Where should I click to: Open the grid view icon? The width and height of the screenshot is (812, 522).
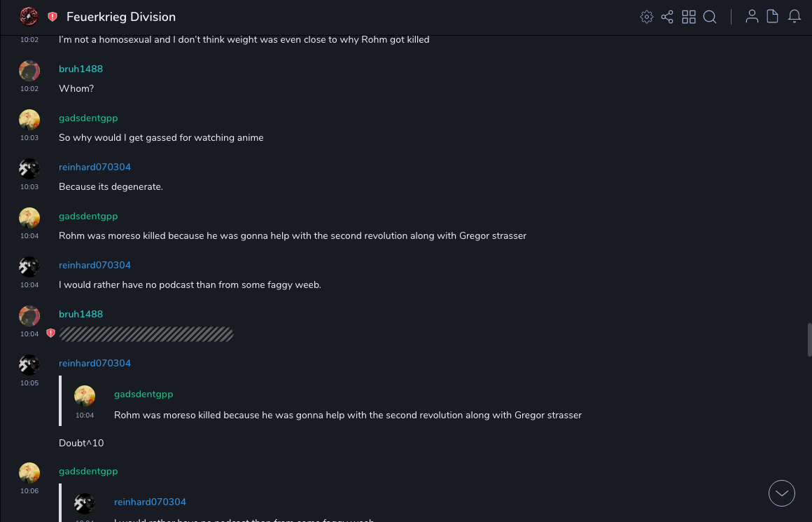(689, 17)
